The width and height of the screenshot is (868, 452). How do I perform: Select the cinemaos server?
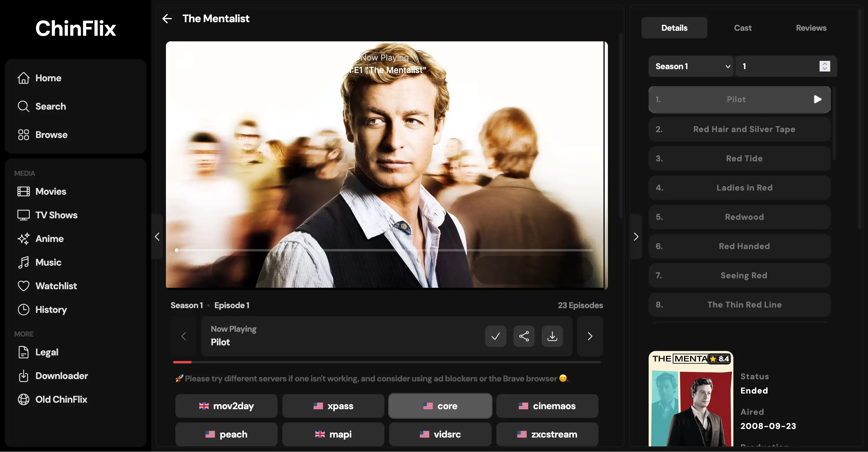coord(547,406)
